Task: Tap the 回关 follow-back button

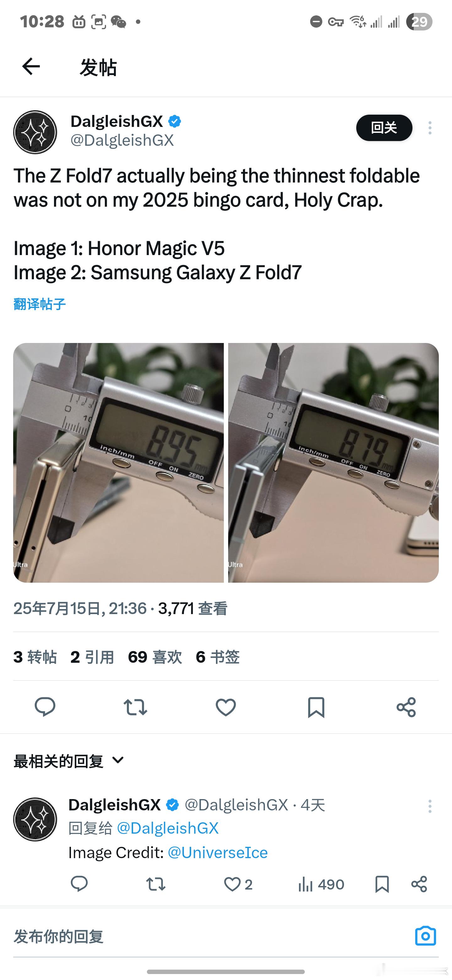Action: tap(384, 128)
